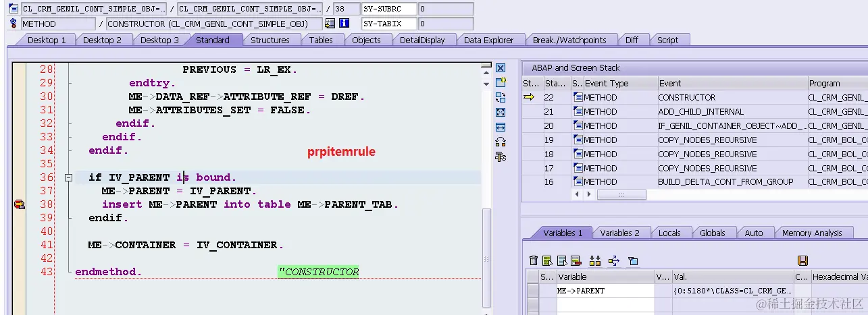Click the trash icon in Variables toolbar
The width and height of the screenshot is (868, 315).
(534, 260)
